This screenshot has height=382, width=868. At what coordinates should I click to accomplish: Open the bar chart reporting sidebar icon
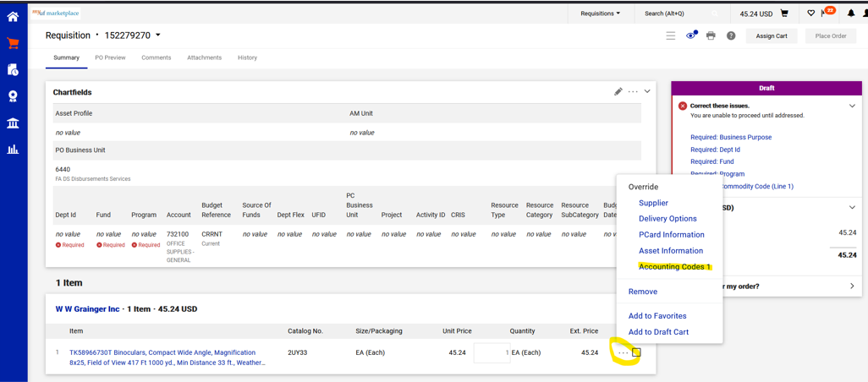tap(13, 150)
